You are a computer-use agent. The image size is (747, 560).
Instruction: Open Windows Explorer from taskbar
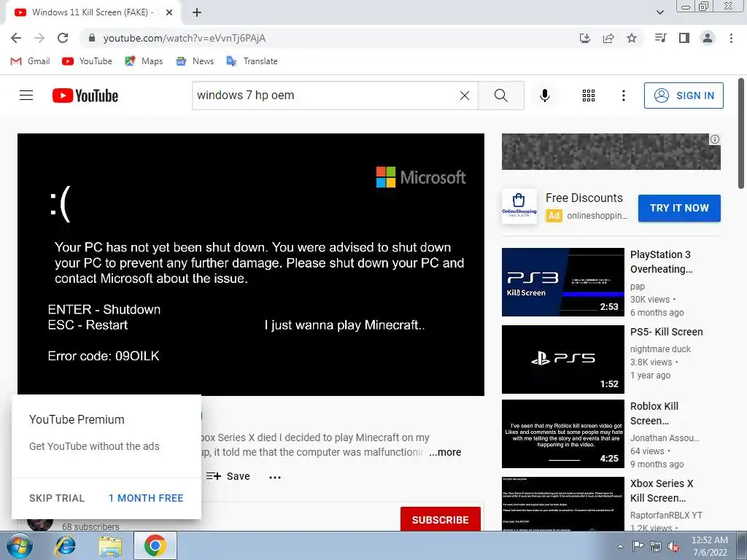110,545
